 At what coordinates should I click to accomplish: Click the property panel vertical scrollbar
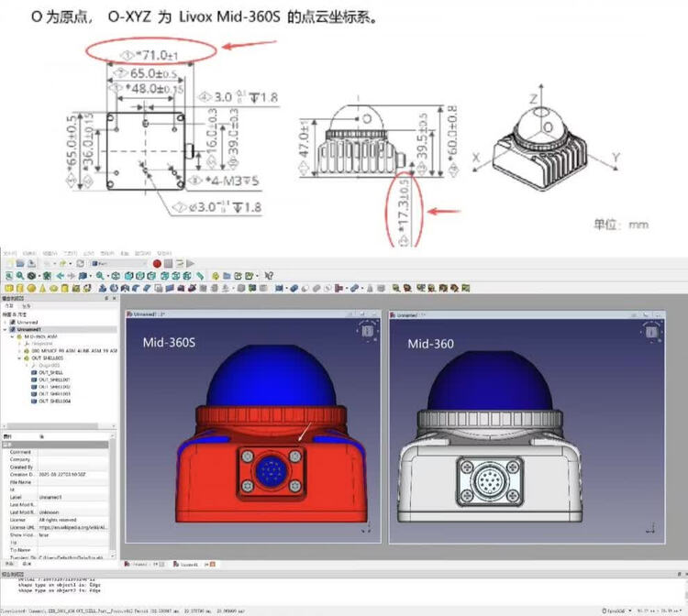[113, 495]
